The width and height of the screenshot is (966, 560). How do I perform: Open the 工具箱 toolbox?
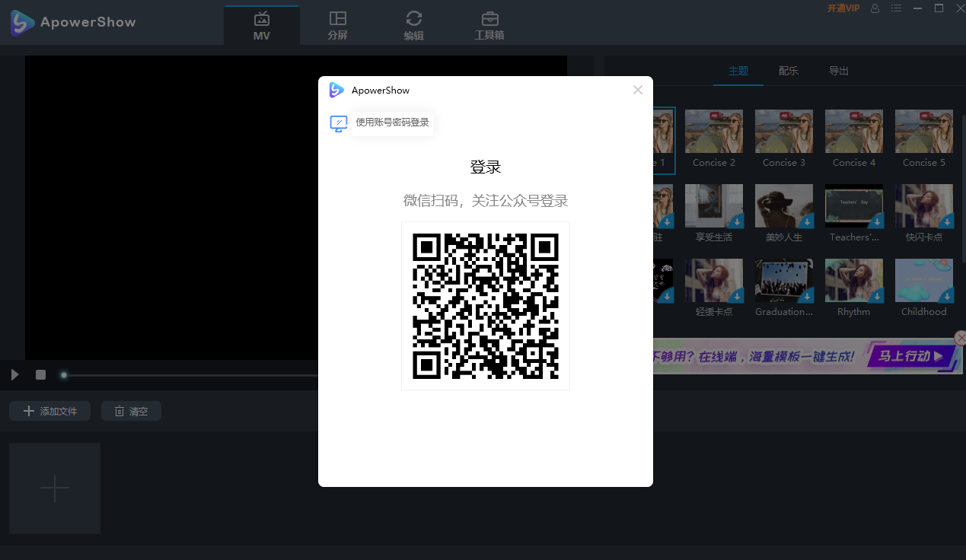click(x=489, y=24)
